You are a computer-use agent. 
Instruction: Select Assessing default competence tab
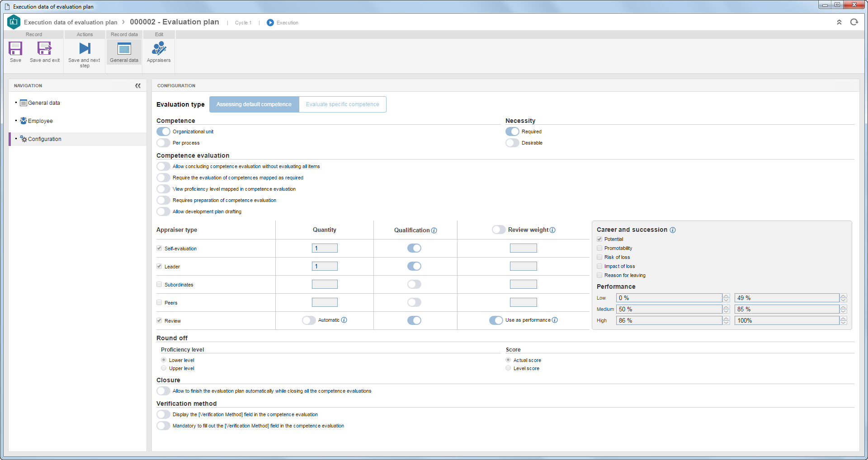[x=254, y=104]
